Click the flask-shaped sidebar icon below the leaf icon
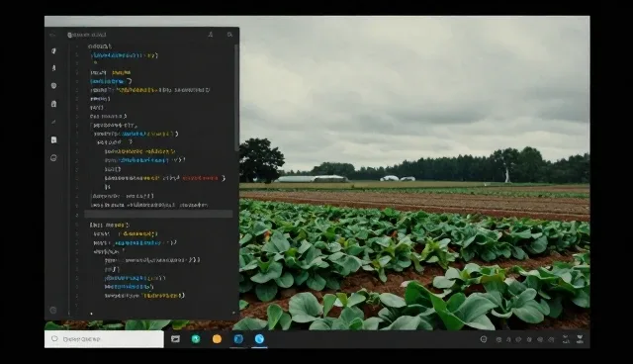Image resolution: width=633 pixels, height=364 pixels. tap(53, 68)
